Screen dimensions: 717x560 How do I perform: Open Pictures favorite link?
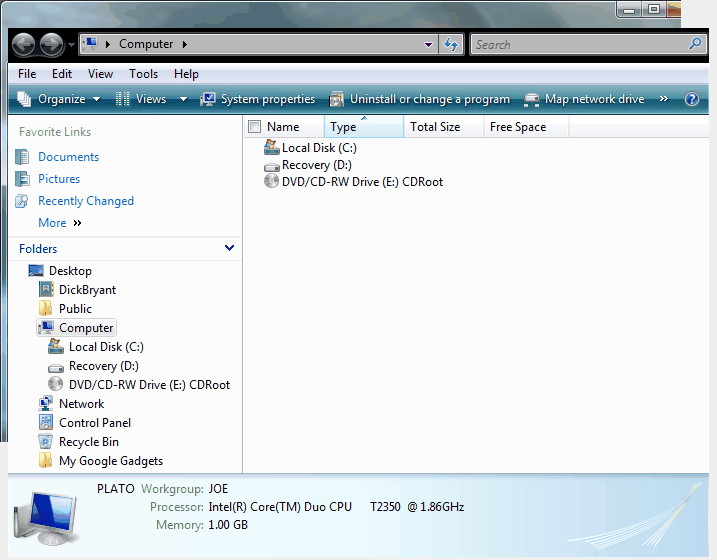coord(59,179)
